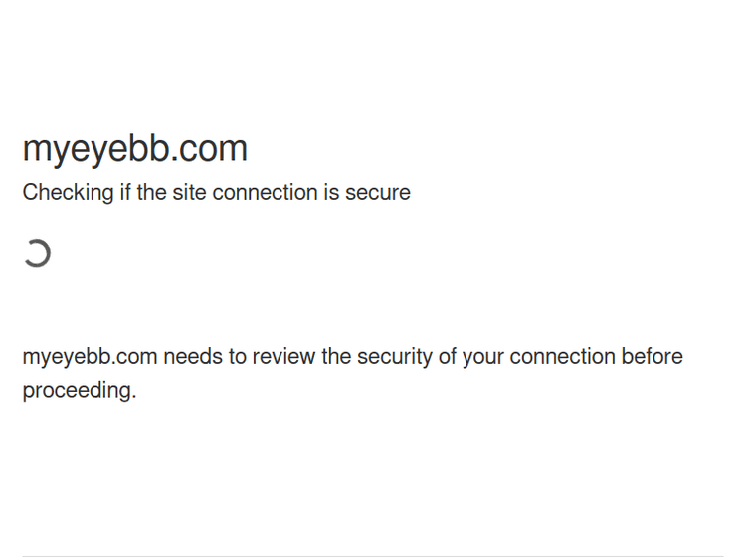Viewport: 746px width, 560px height.
Task: Click the myeyebb.com page heading
Action: [134, 148]
